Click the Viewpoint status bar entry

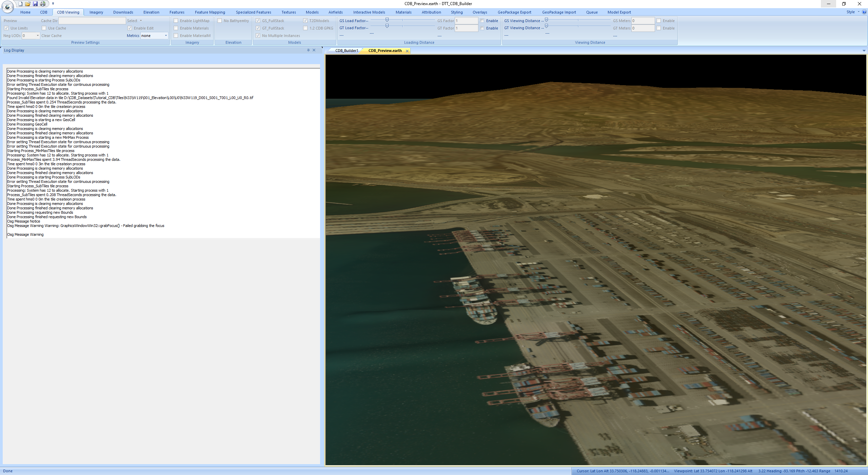tap(713, 471)
